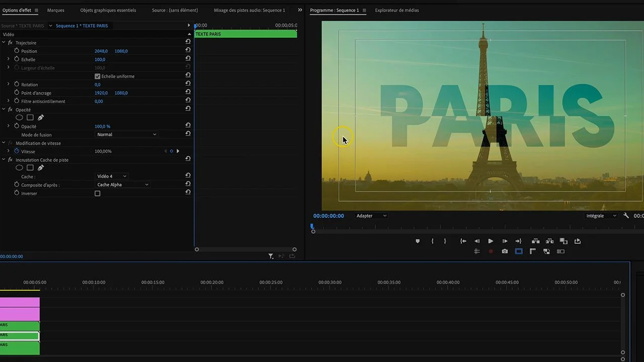
Task: Expand the Rotation property
Action: pyautogui.click(x=8, y=84)
